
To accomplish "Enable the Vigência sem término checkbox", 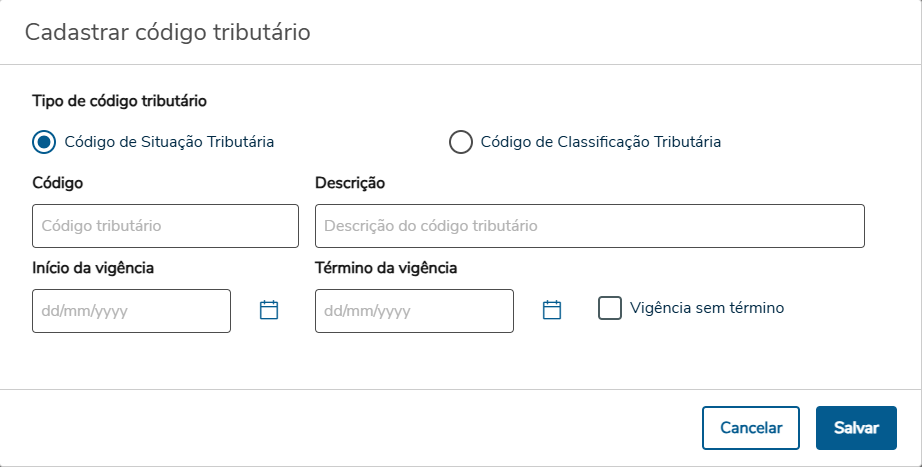I will pos(610,308).
